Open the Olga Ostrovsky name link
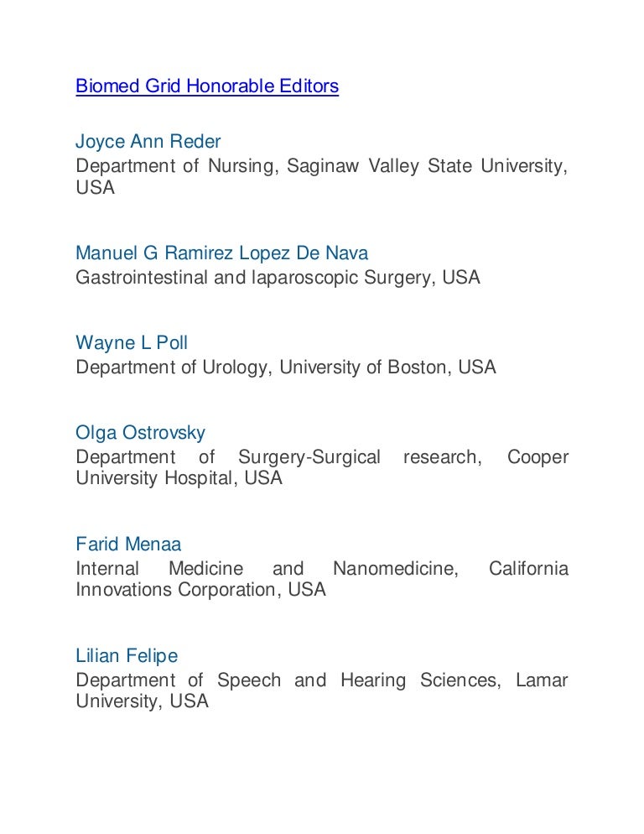This screenshot has height=834, width=644. pos(140,433)
